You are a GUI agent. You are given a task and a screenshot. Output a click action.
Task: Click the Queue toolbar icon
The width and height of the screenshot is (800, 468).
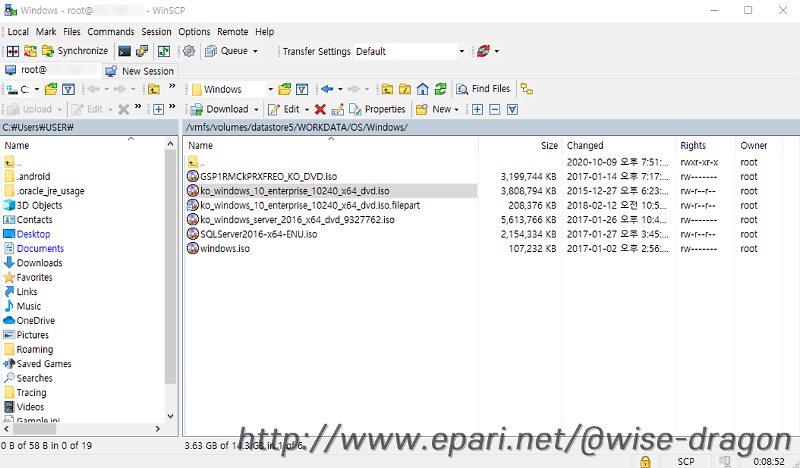point(226,51)
